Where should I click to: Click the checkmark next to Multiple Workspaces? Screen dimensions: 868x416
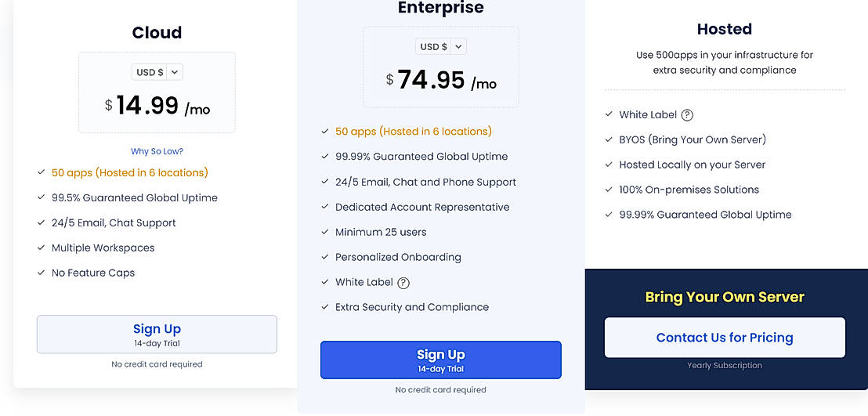tap(41, 248)
